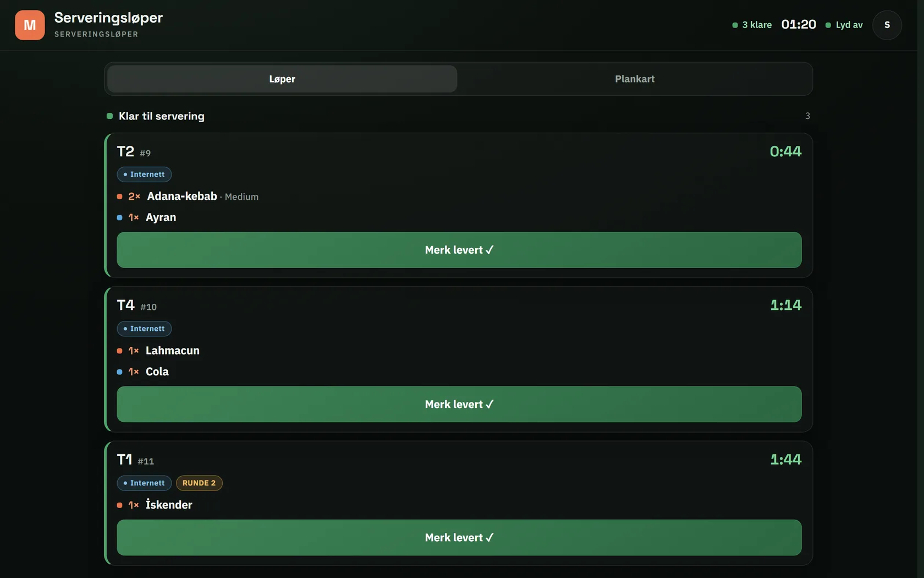924x578 pixels.
Task: Click the Klar til servering section header
Action: click(x=162, y=116)
